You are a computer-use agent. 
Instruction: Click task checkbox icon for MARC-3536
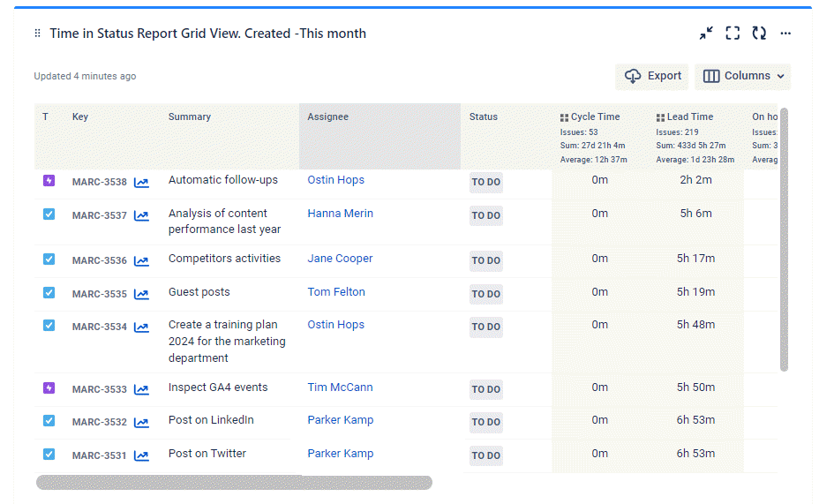[49, 260]
